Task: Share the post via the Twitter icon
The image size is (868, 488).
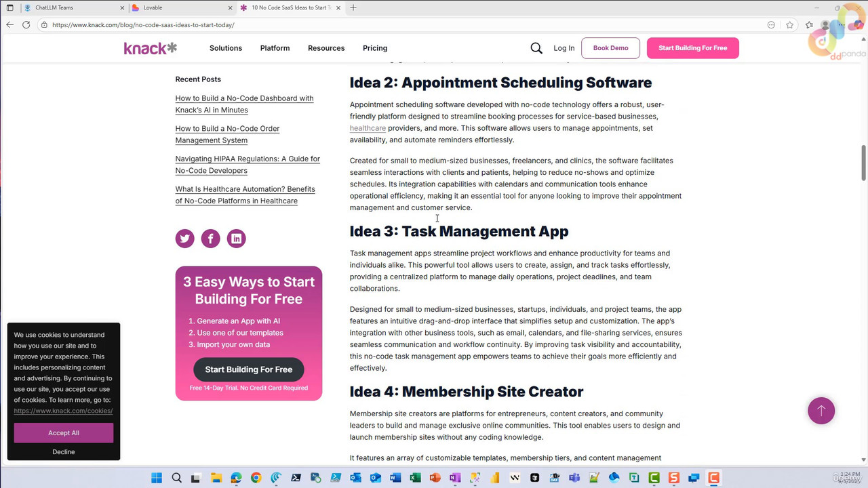Action: [x=184, y=239]
